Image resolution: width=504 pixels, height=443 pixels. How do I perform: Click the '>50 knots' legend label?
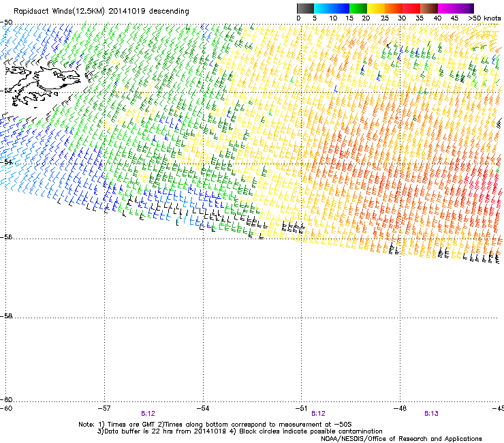coord(484,18)
